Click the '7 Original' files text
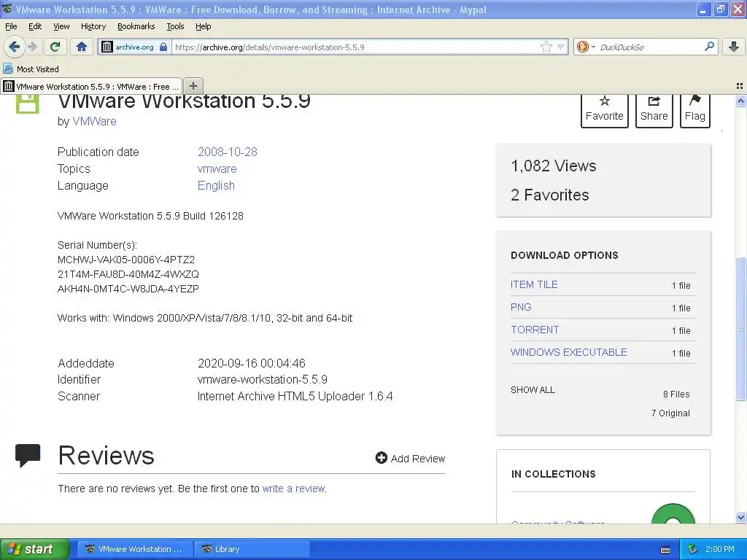The width and height of the screenshot is (747, 560). tap(670, 413)
